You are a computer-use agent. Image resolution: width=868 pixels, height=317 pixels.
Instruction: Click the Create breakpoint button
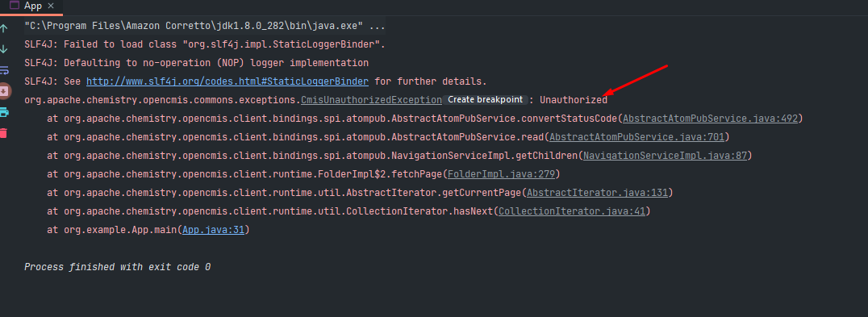click(x=485, y=99)
